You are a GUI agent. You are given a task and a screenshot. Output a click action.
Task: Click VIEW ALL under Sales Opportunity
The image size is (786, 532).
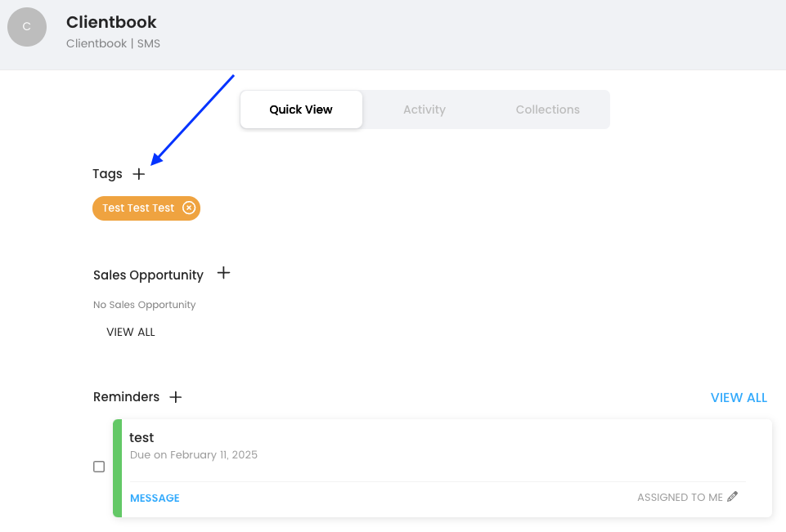click(x=131, y=332)
